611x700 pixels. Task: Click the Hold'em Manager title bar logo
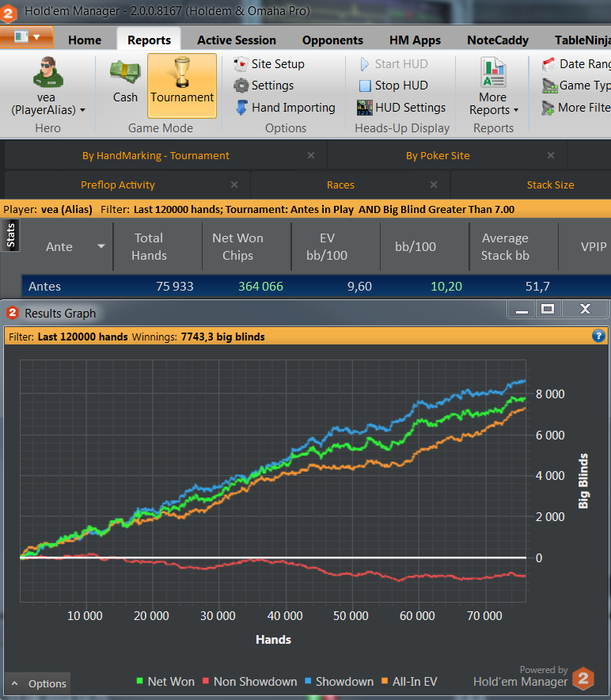click(8, 12)
